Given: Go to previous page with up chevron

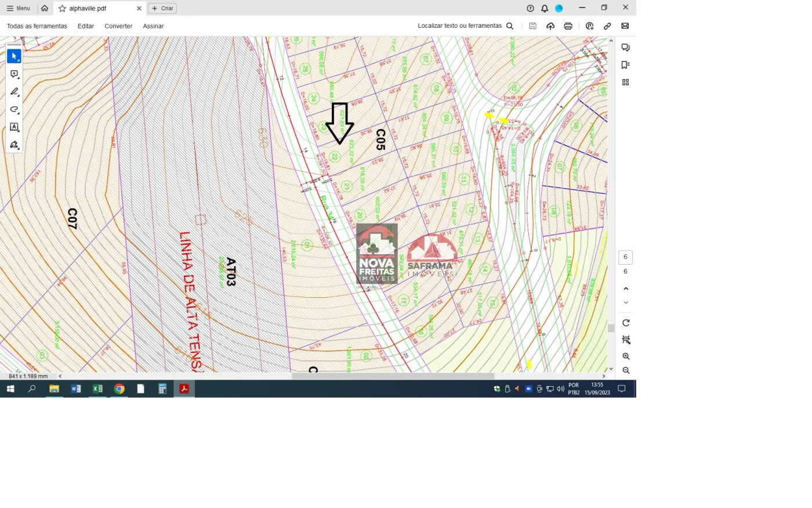Looking at the screenshot, I should [626, 289].
